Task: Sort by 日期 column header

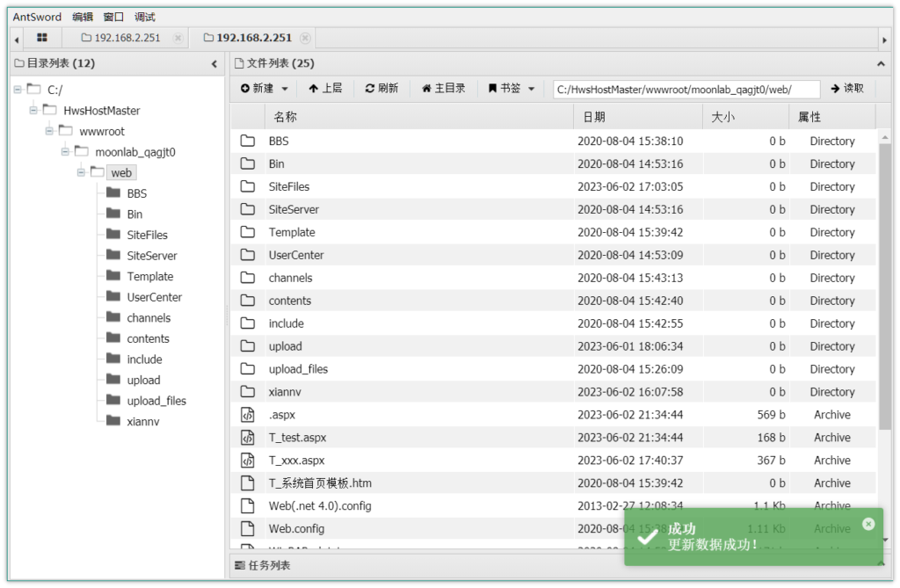Action: tap(638, 117)
